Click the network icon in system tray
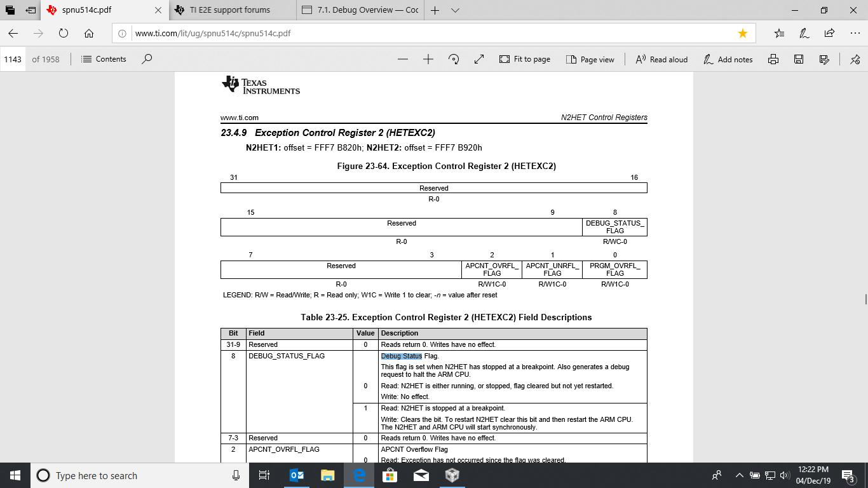 (770, 475)
